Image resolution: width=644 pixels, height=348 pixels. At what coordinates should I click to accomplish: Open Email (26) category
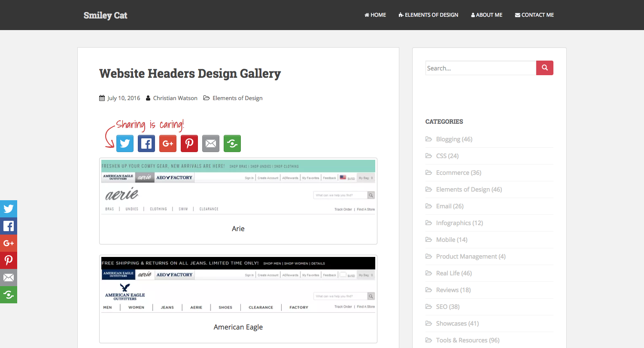(x=450, y=206)
